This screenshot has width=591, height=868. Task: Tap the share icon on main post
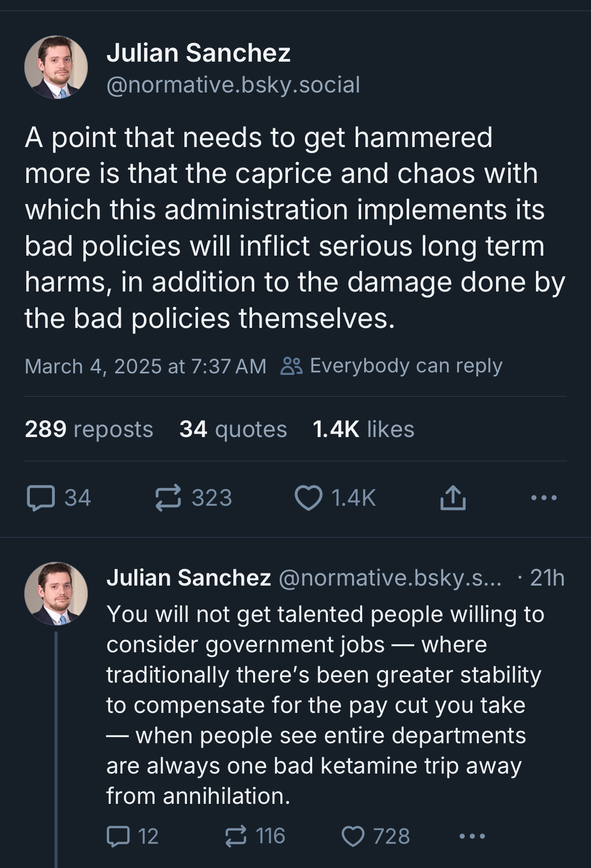point(452,498)
